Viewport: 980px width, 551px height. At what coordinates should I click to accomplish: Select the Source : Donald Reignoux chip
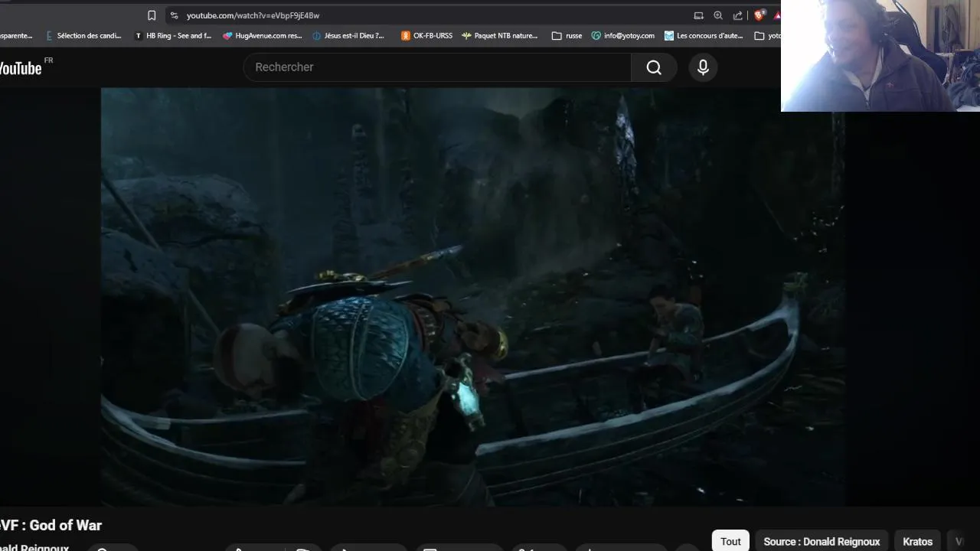tap(822, 541)
